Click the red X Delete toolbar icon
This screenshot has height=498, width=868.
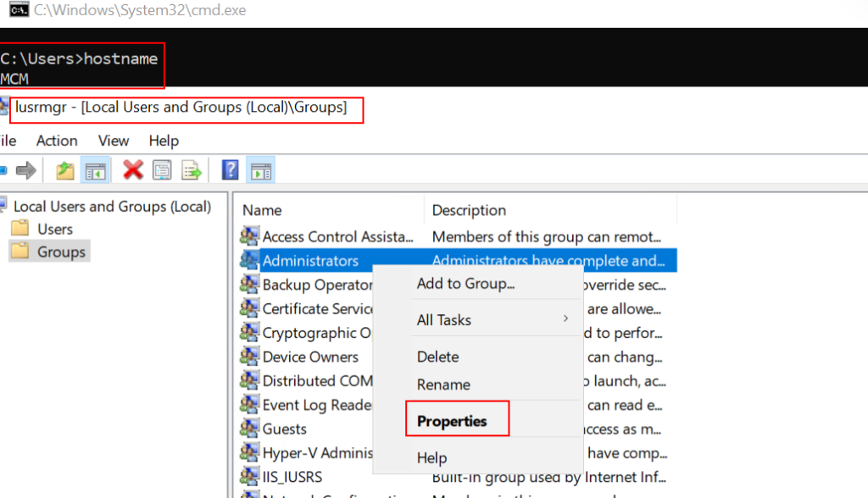pos(132,170)
